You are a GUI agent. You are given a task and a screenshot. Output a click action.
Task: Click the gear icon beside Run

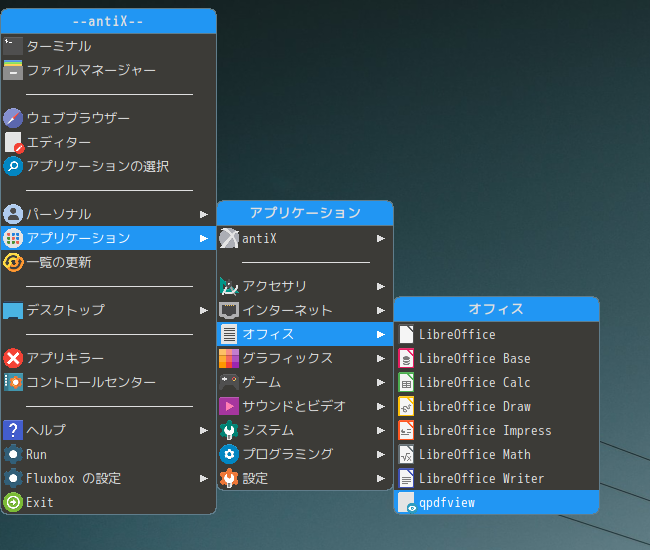pyautogui.click(x=13, y=454)
